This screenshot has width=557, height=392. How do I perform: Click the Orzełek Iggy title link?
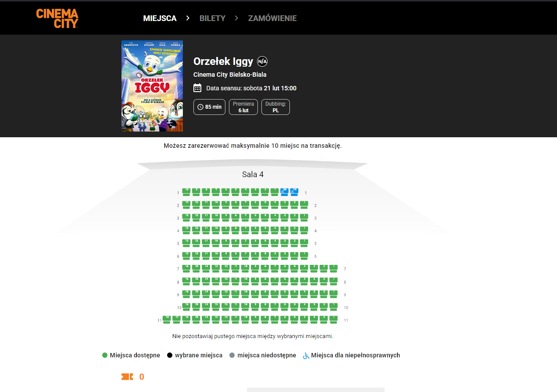pyautogui.click(x=223, y=61)
